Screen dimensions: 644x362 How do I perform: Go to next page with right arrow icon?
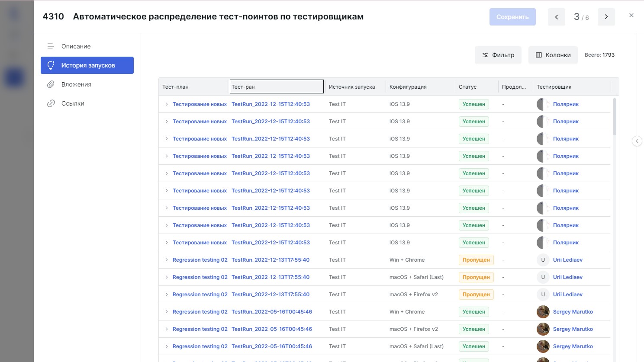(x=606, y=16)
